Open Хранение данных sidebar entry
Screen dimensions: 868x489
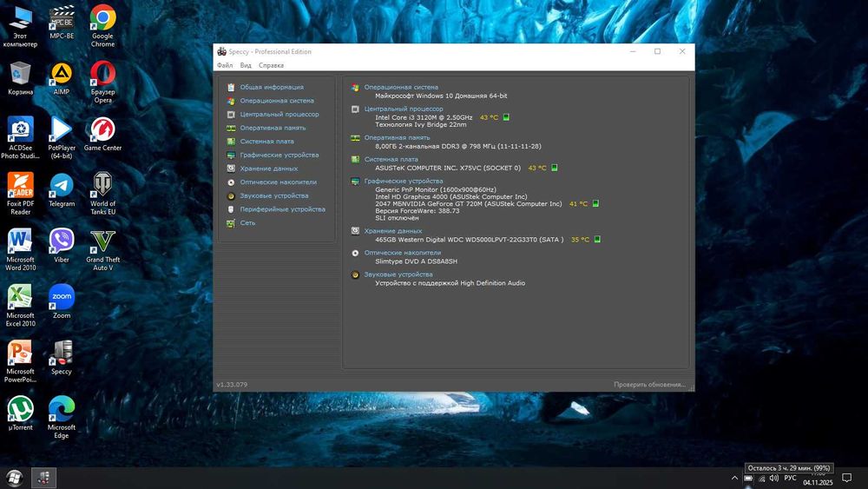point(268,169)
